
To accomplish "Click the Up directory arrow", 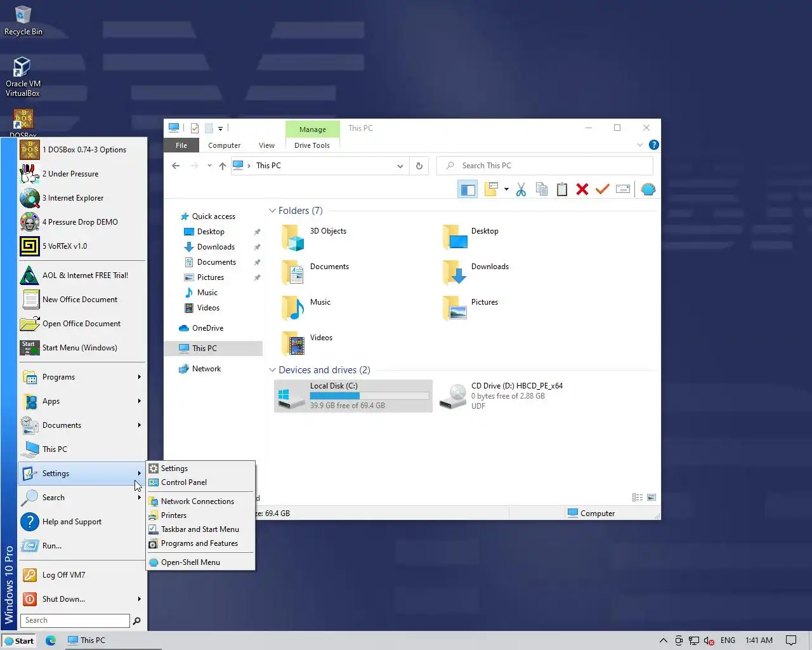I will click(223, 166).
